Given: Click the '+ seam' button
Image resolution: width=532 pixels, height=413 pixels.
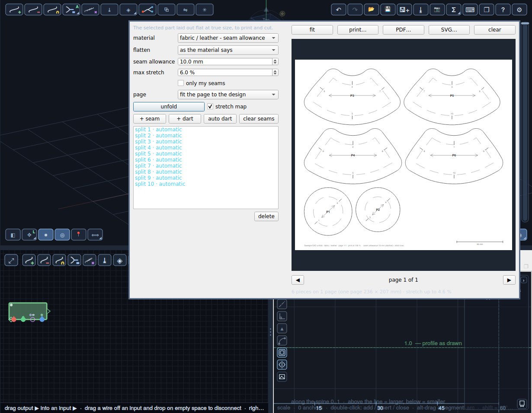Looking at the screenshot, I should point(150,119).
